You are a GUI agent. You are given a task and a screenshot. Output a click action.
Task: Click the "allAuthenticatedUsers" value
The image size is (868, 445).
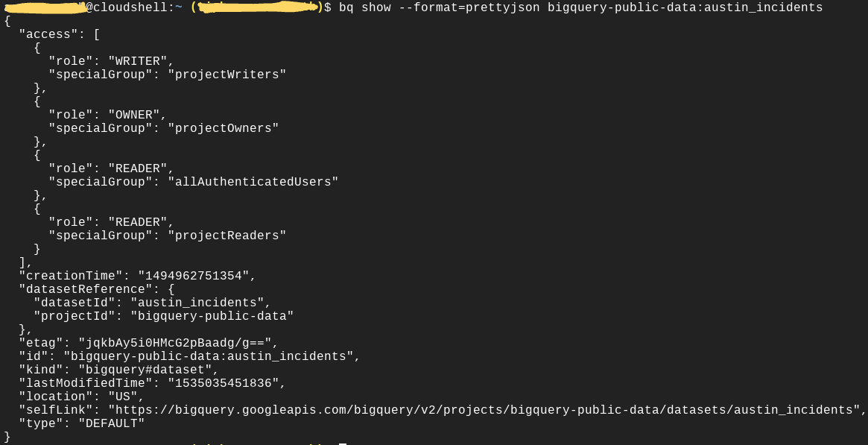point(253,182)
